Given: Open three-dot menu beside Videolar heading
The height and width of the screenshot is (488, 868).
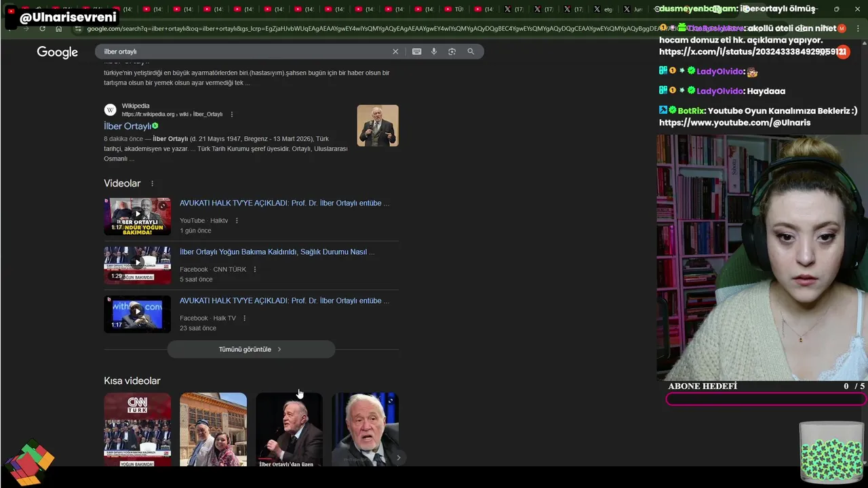Looking at the screenshot, I should tap(152, 184).
